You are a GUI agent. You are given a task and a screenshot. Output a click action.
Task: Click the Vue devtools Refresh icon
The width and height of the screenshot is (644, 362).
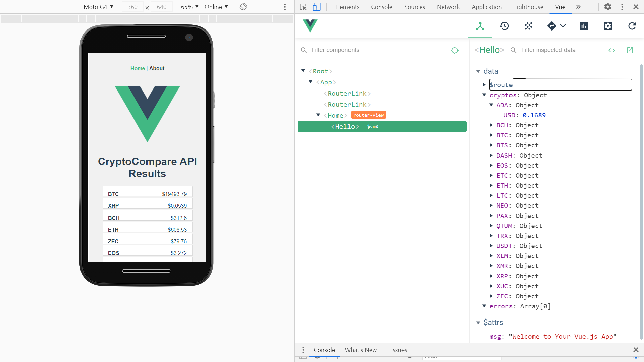(632, 26)
